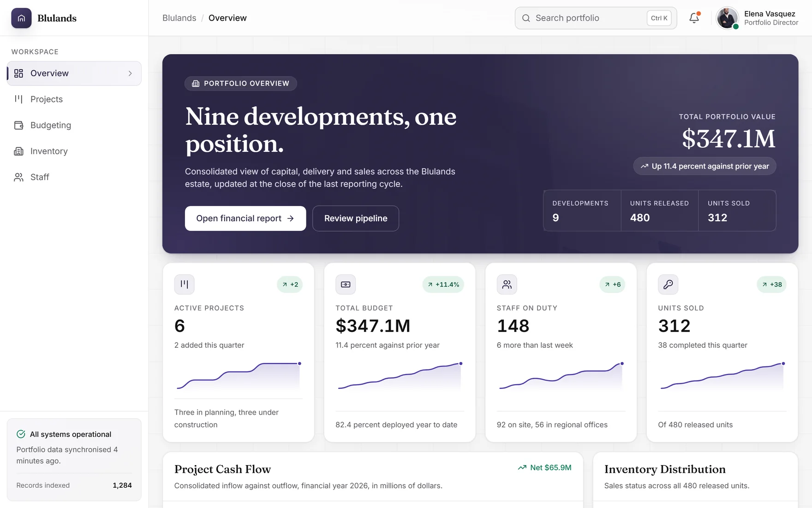Click the Up 11.4 percent against prior year pill
Viewport: 812px width, 508px height.
tap(705, 166)
